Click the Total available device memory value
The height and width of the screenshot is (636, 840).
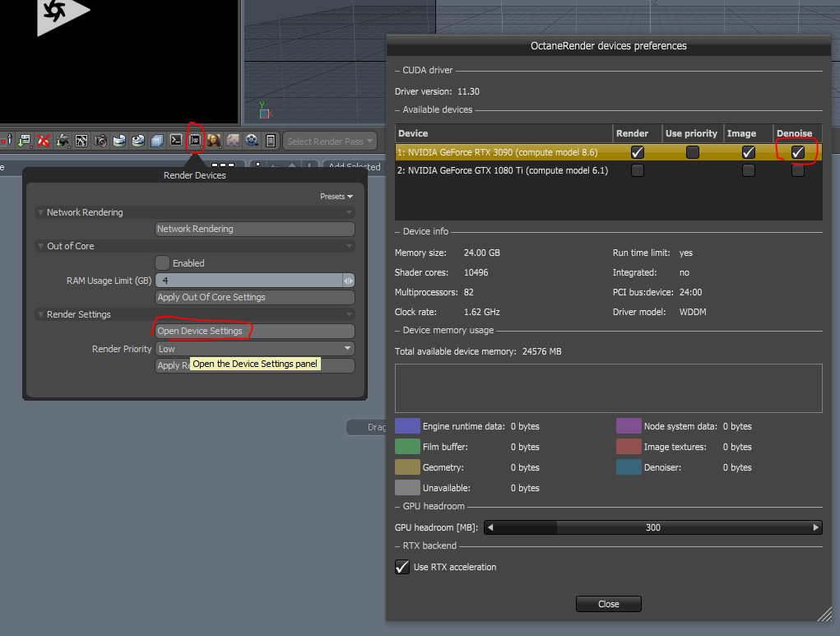pos(541,351)
